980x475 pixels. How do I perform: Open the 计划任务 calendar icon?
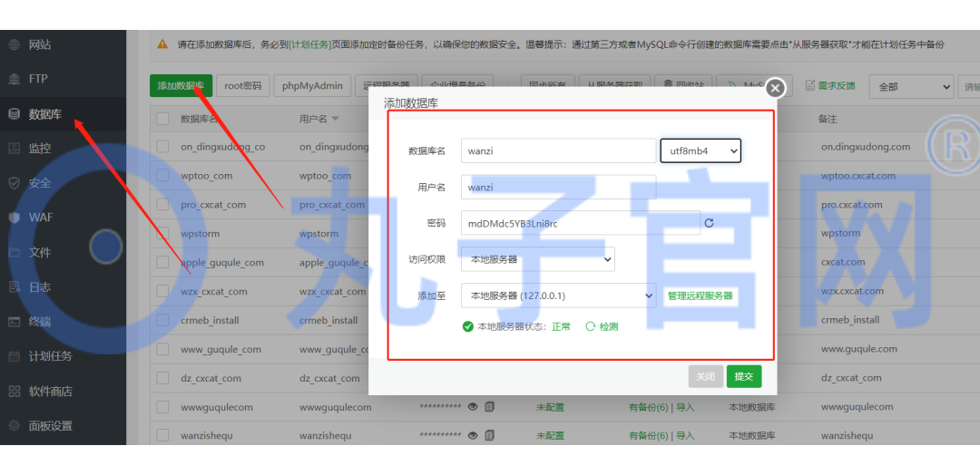click(x=15, y=357)
